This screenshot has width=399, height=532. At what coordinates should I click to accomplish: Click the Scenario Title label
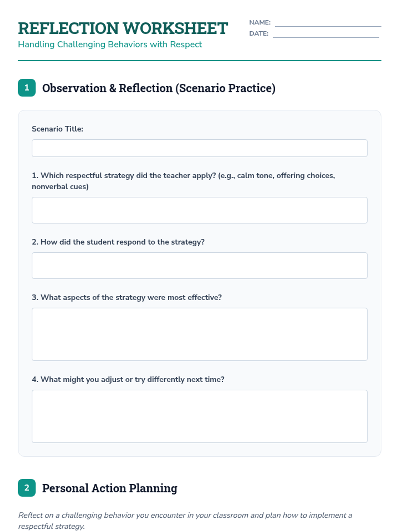click(x=58, y=129)
